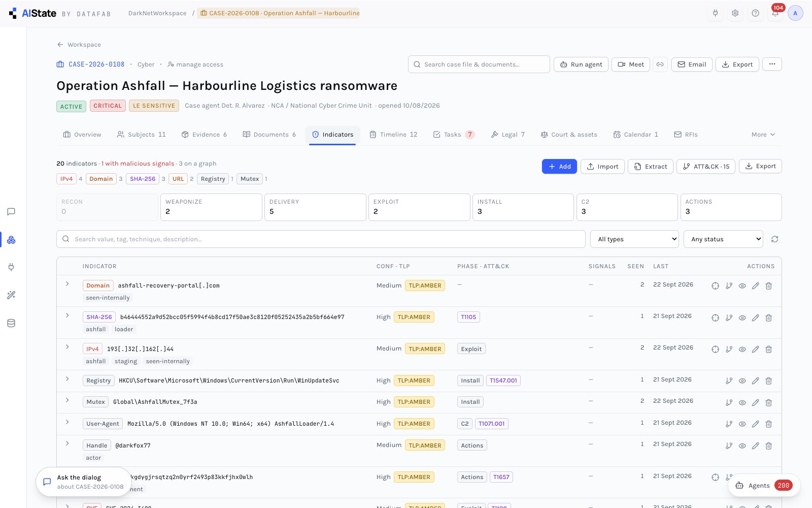
Task: Toggle visibility eye for Mutex indicator
Action: 742,402
